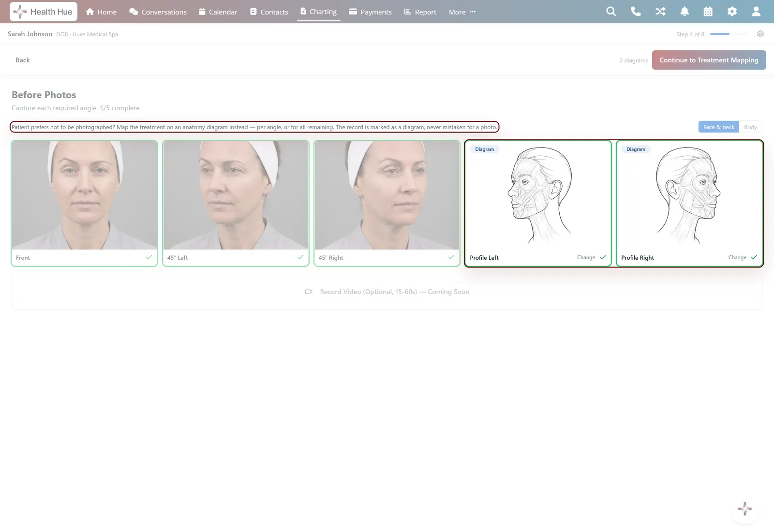Open the Report tab
The height and width of the screenshot is (532, 774).
pos(420,12)
